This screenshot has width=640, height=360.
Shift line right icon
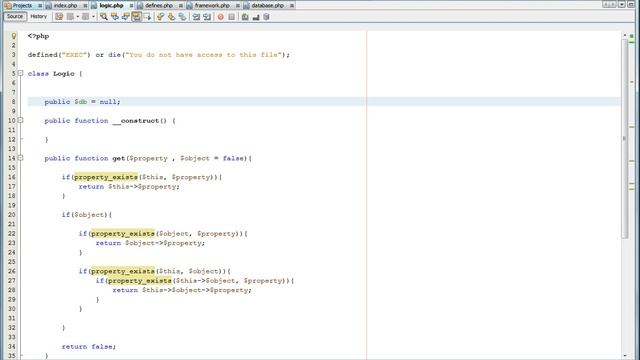[x=207, y=17]
